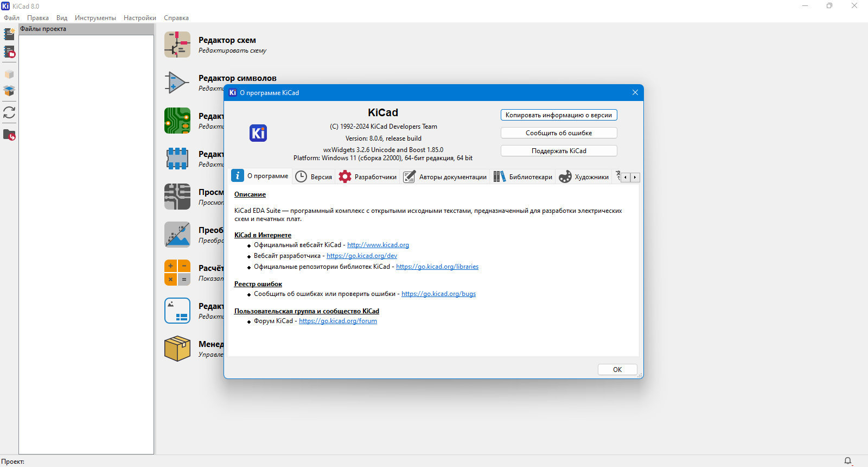Click the 'Version: 8.0.6, release build' text
The image size is (868, 467).
click(x=384, y=138)
